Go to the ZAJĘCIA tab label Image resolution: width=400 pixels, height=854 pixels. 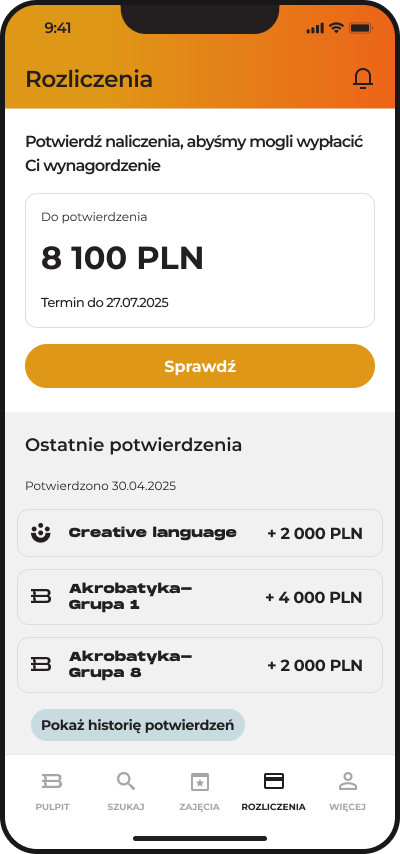coord(199,807)
